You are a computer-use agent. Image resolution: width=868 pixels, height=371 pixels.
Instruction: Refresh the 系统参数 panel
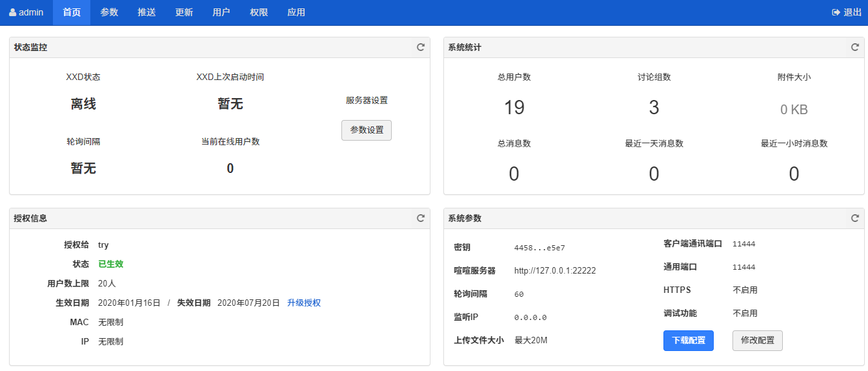click(854, 218)
